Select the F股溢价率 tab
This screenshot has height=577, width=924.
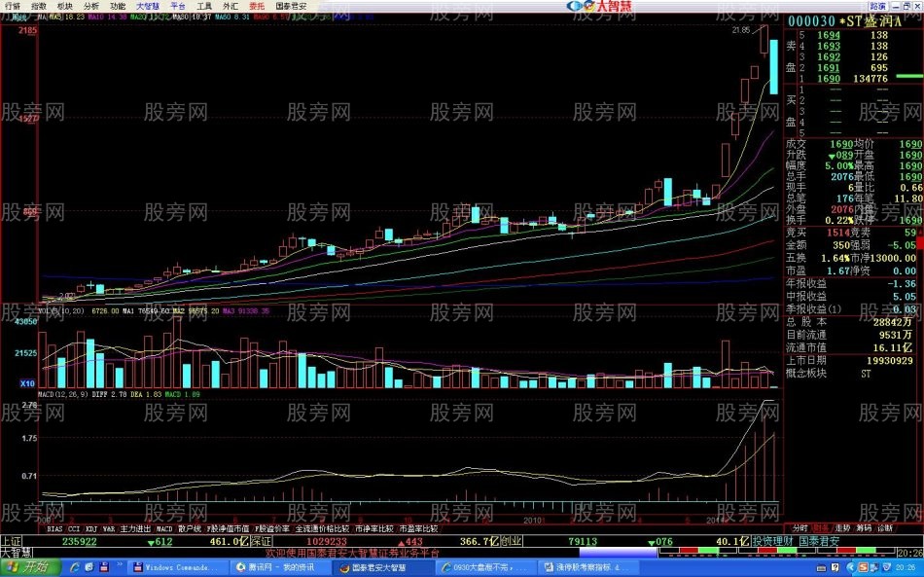click(x=272, y=529)
